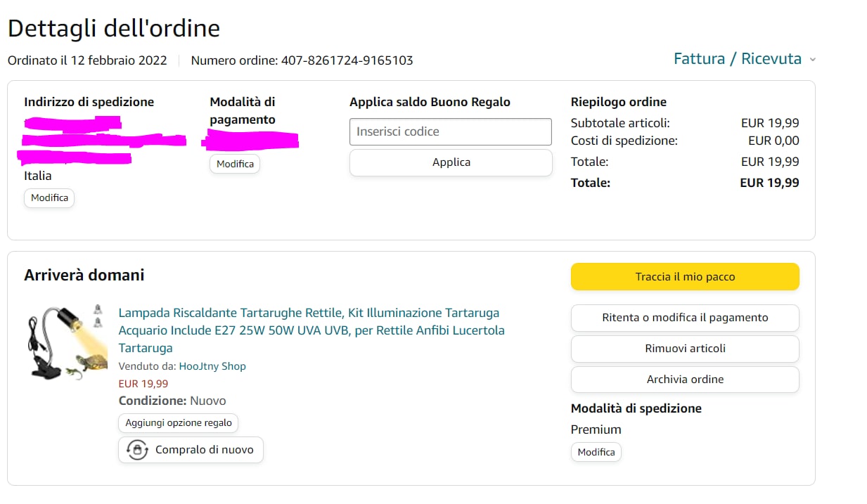Click the yellow Traccia il mio pacco button
The width and height of the screenshot is (867, 504).
[x=685, y=277]
